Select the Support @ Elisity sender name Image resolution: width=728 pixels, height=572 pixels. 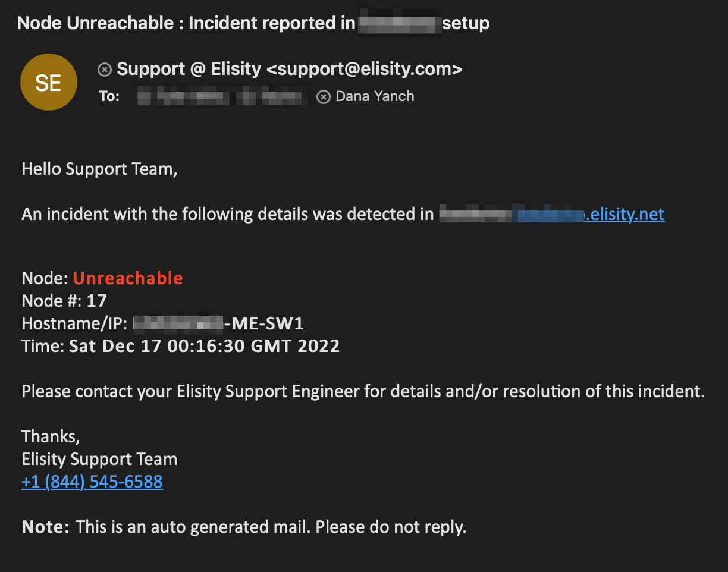[x=189, y=70]
